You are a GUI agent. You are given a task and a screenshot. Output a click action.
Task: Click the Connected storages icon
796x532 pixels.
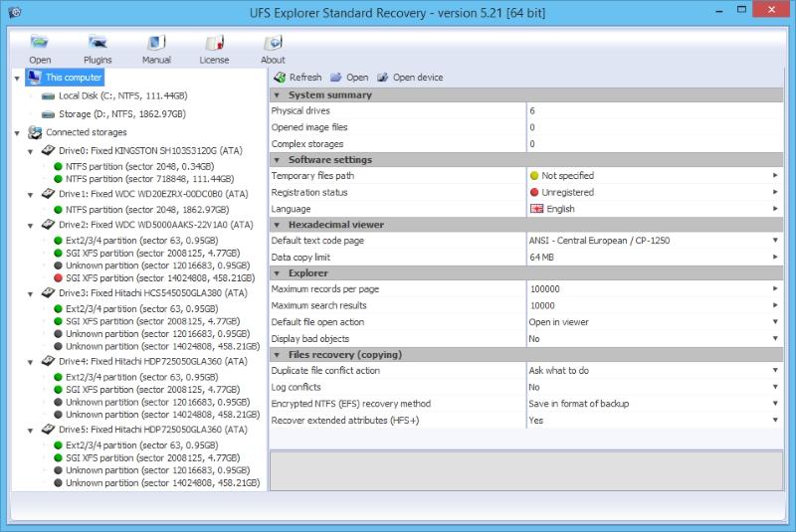point(35,132)
